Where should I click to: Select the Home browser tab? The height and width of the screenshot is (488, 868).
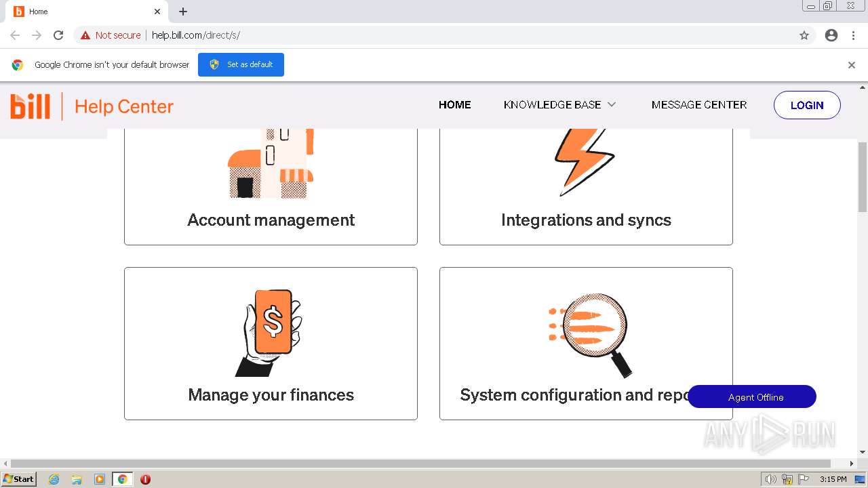tap(88, 12)
